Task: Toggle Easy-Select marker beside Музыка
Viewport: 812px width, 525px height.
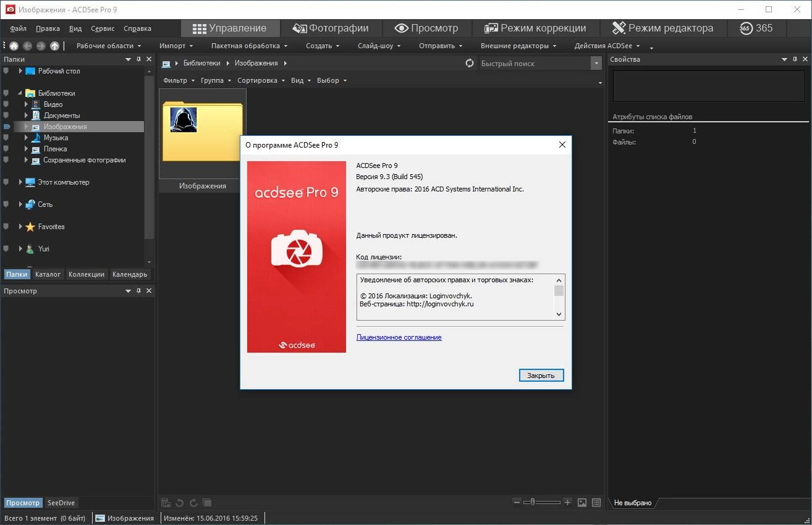Action: pos(6,138)
